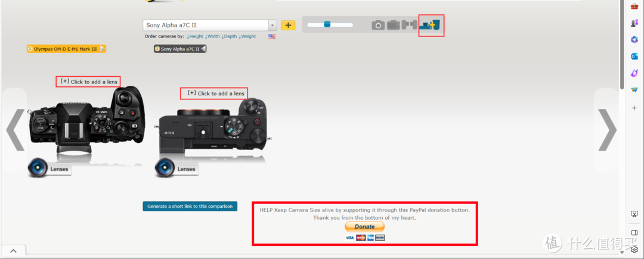Open the purple Designer sidebar icon

634,73
